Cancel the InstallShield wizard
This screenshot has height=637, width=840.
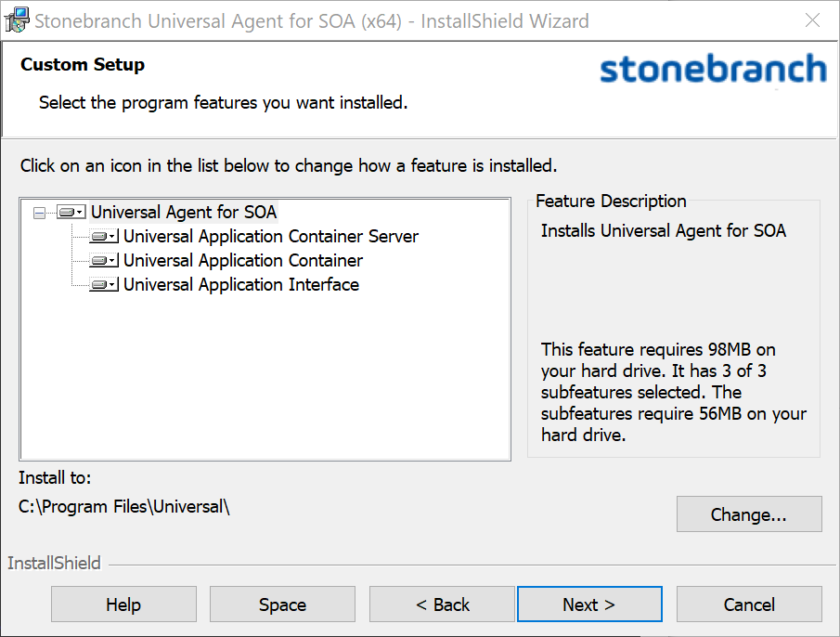pyautogui.click(x=748, y=604)
